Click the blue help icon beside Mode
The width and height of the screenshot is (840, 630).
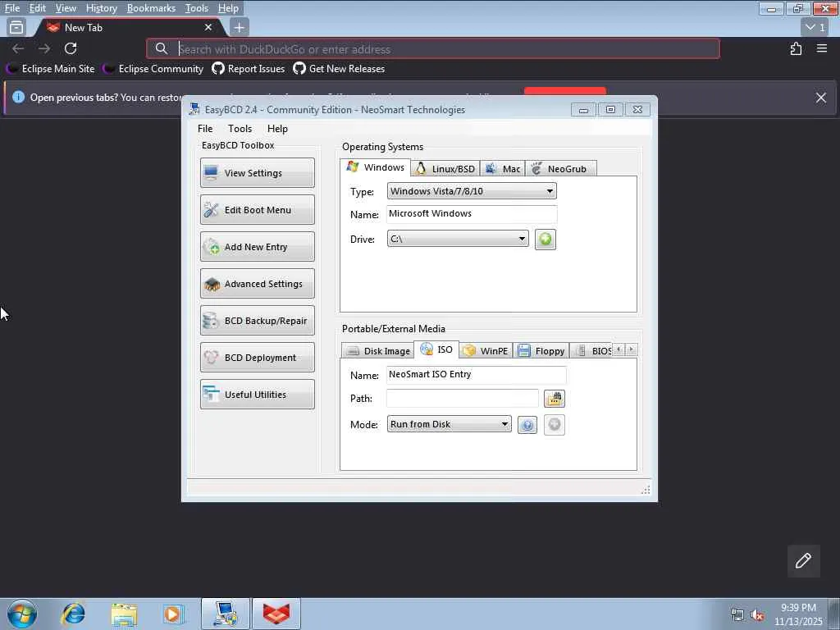pos(527,426)
